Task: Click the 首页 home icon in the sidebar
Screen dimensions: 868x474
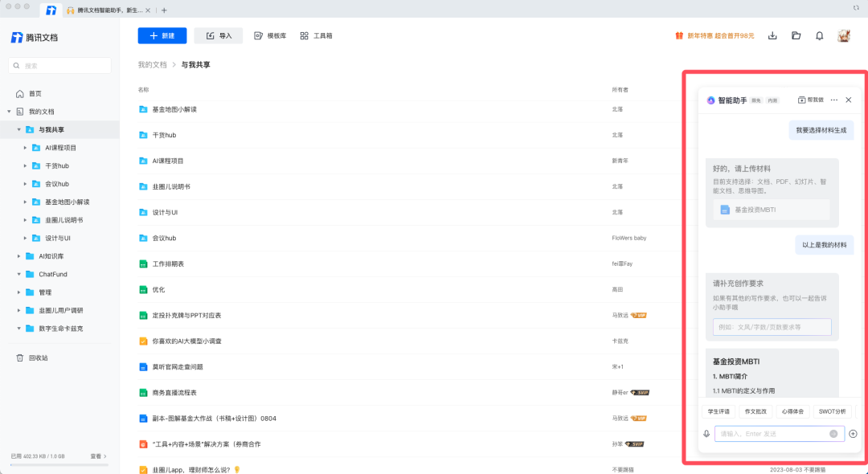Action: (20, 93)
